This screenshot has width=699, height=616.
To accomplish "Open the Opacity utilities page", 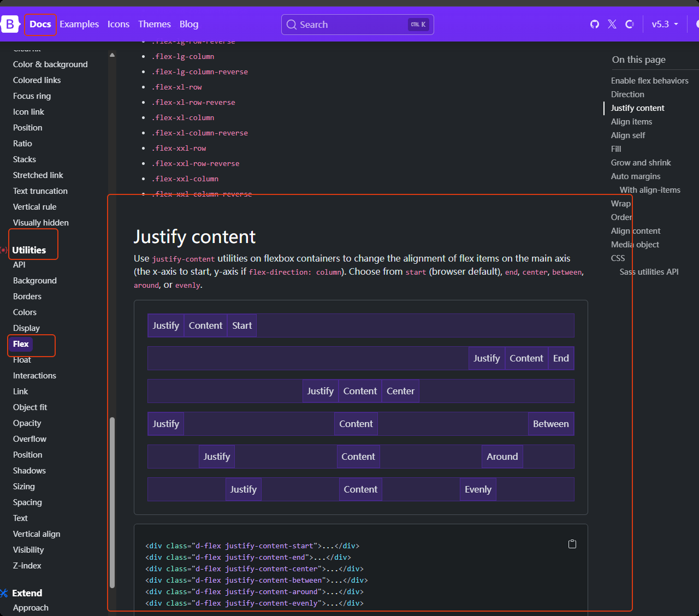I will (27, 423).
